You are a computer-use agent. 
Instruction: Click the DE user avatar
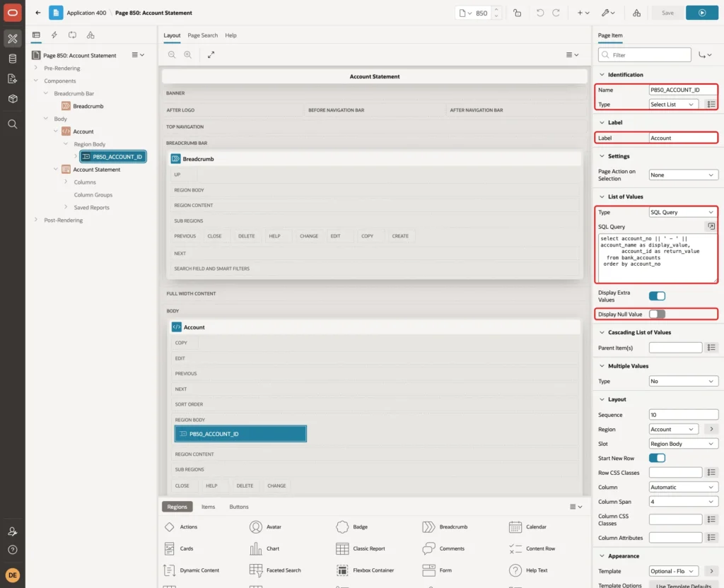[13, 575]
